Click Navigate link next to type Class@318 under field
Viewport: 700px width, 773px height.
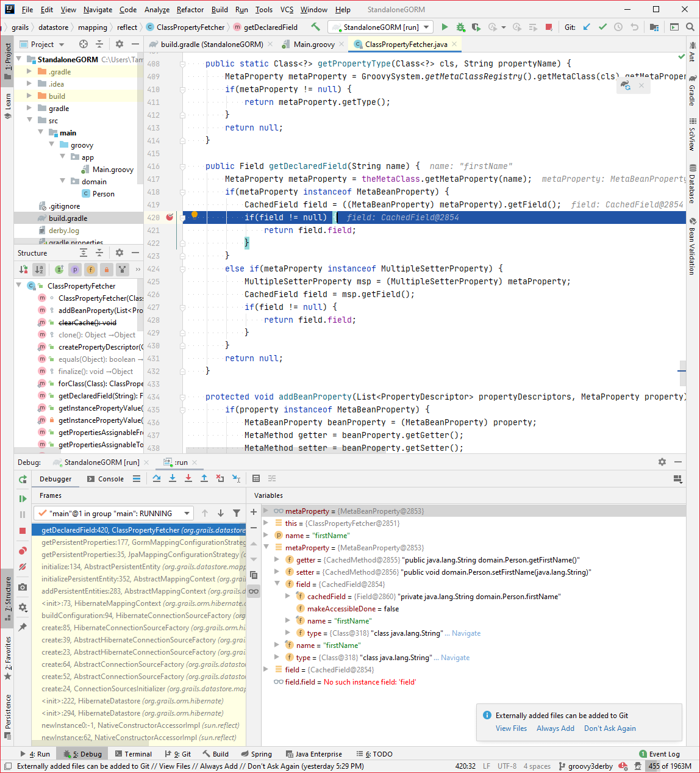[x=466, y=633]
